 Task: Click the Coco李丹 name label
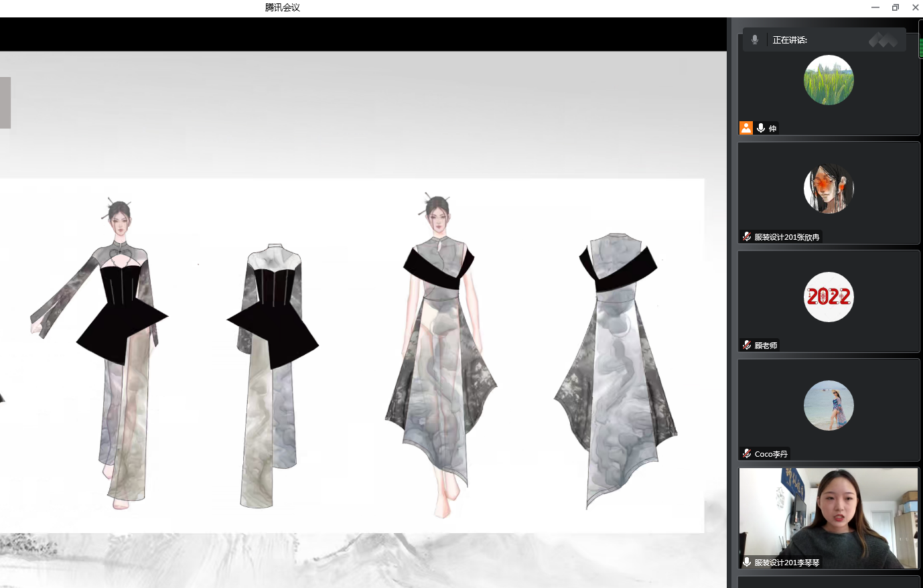pos(771,454)
